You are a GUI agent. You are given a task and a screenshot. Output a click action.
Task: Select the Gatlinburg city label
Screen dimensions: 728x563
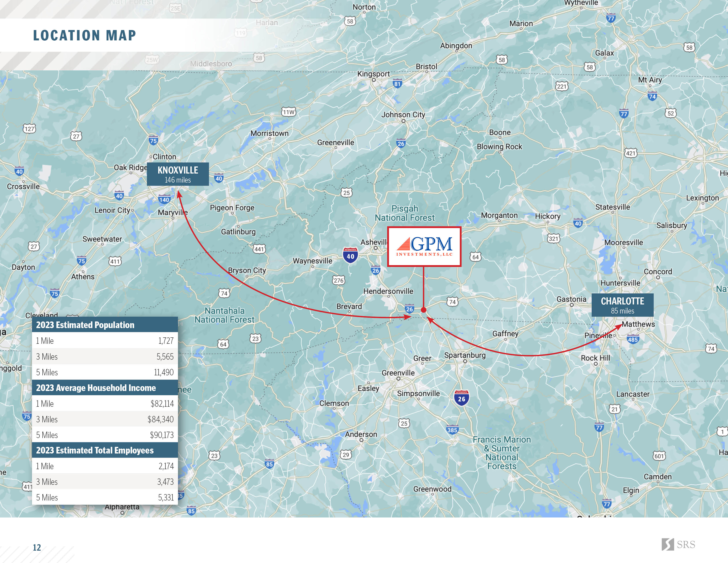pos(238,232)
